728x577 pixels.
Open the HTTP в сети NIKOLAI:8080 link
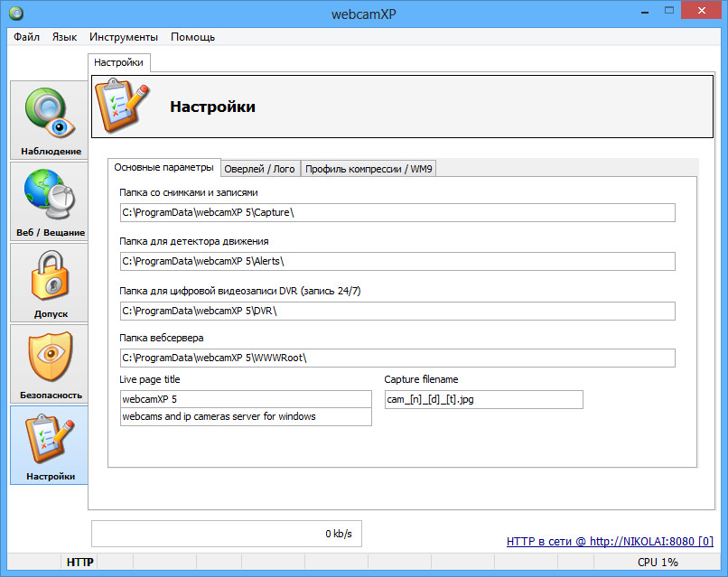click(610, 541)
